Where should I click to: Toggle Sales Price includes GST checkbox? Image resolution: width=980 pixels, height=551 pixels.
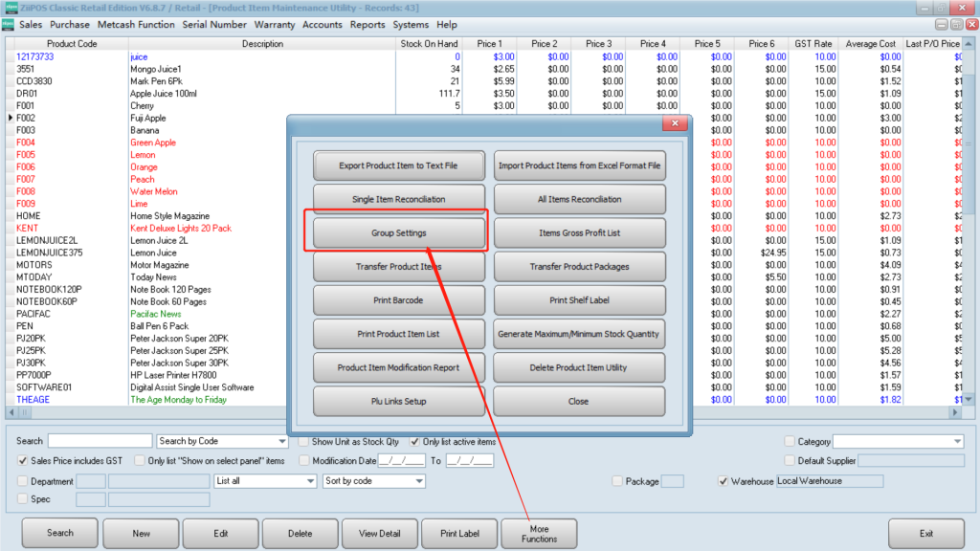tap(24, 461)
